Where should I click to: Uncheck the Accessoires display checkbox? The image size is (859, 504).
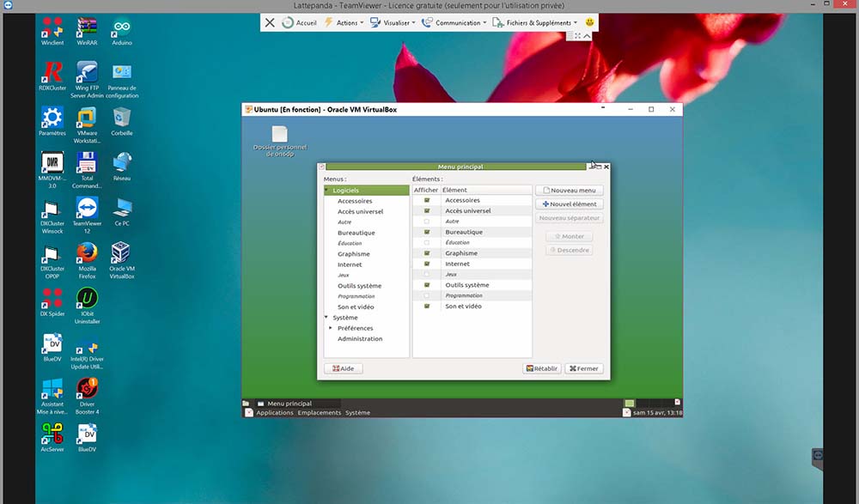[427, 201]
